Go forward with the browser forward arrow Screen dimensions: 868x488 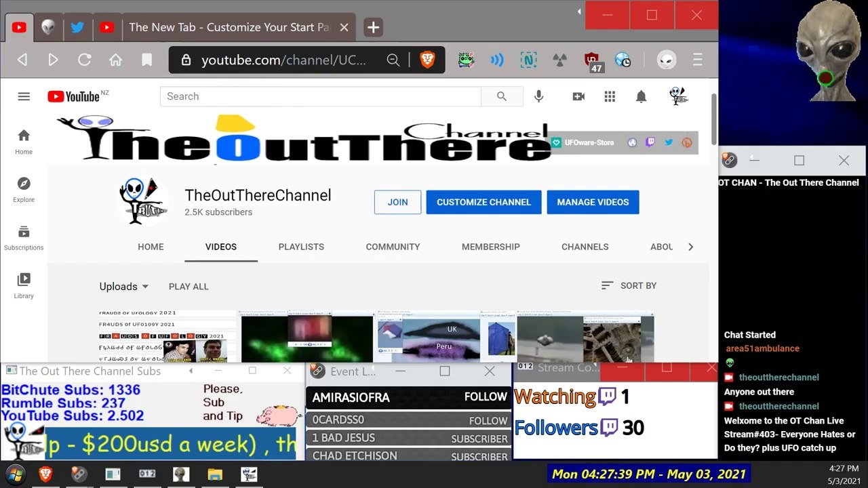[x=53, y=60]
